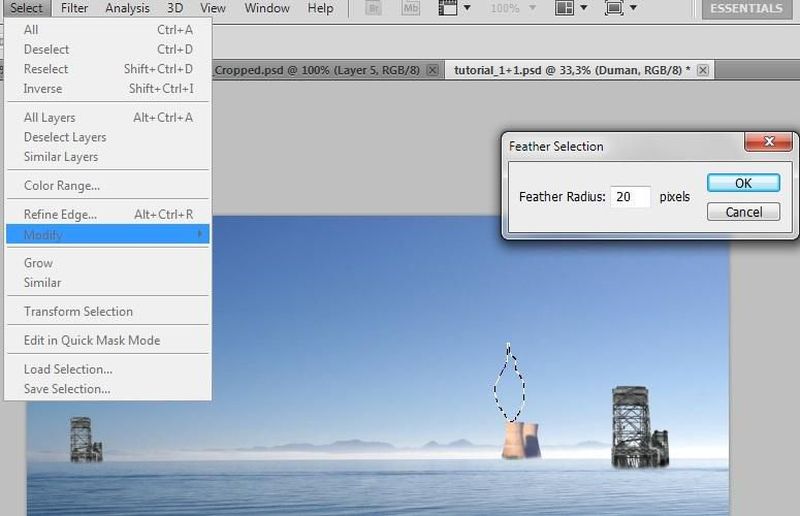Viewport: 800px width, 516px height.
Task: Open Mini Bridge using the Mb icon
Action: [x=410, y=8]
